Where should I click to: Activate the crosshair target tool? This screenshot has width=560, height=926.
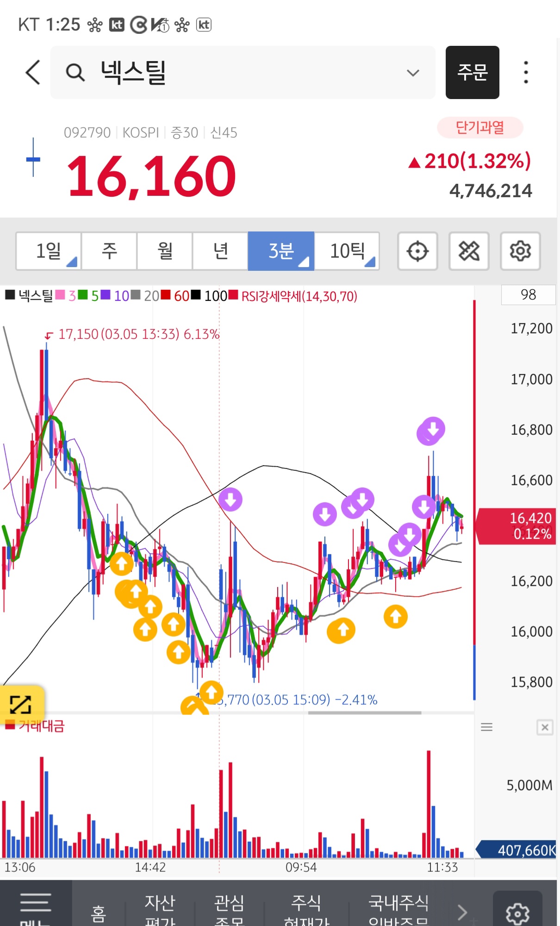[x=417, y=251]
